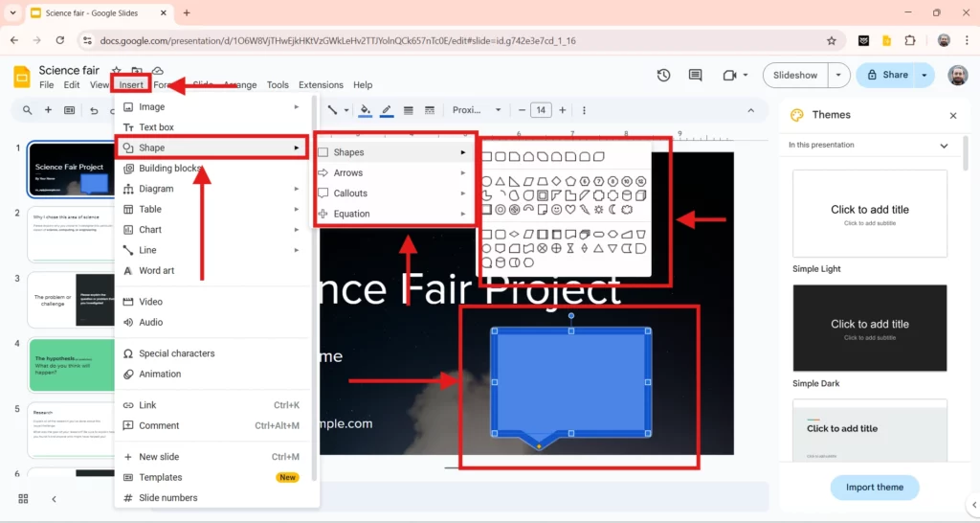This screenshot has width=980, height=523.
Task: Click the border dash icon
Action: coord(430,110)
